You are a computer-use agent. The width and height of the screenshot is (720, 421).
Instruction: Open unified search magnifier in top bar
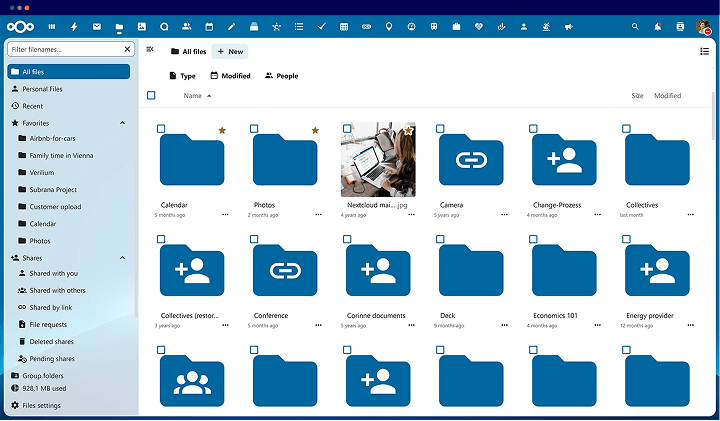[x=635, y=27]
